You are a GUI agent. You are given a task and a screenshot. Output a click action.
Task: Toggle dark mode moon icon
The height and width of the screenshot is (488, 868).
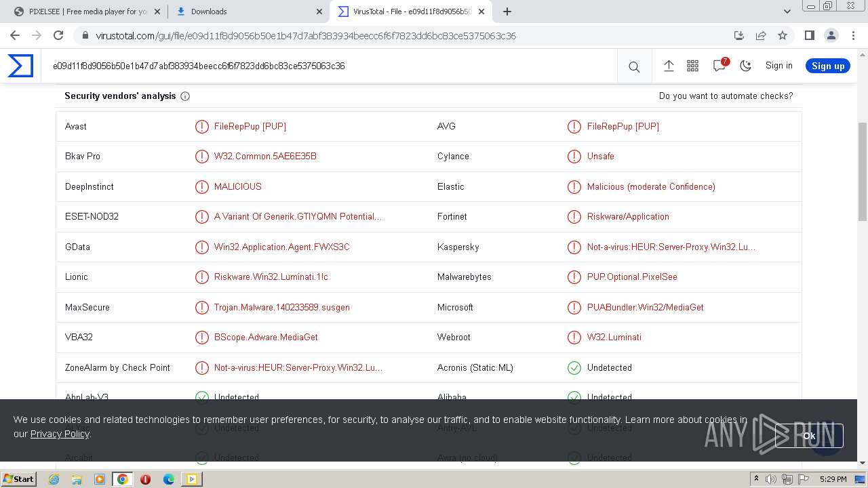coord(746,66)
